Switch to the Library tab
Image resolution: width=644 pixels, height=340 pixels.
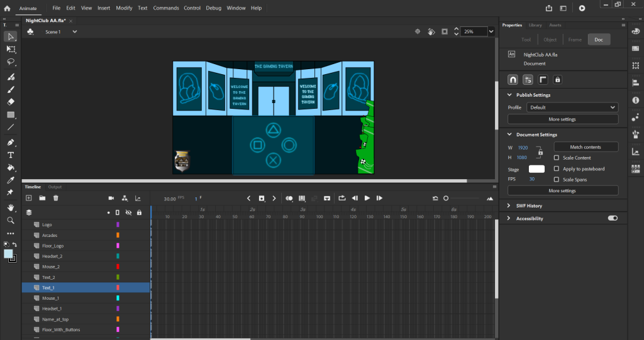point(535,25)
